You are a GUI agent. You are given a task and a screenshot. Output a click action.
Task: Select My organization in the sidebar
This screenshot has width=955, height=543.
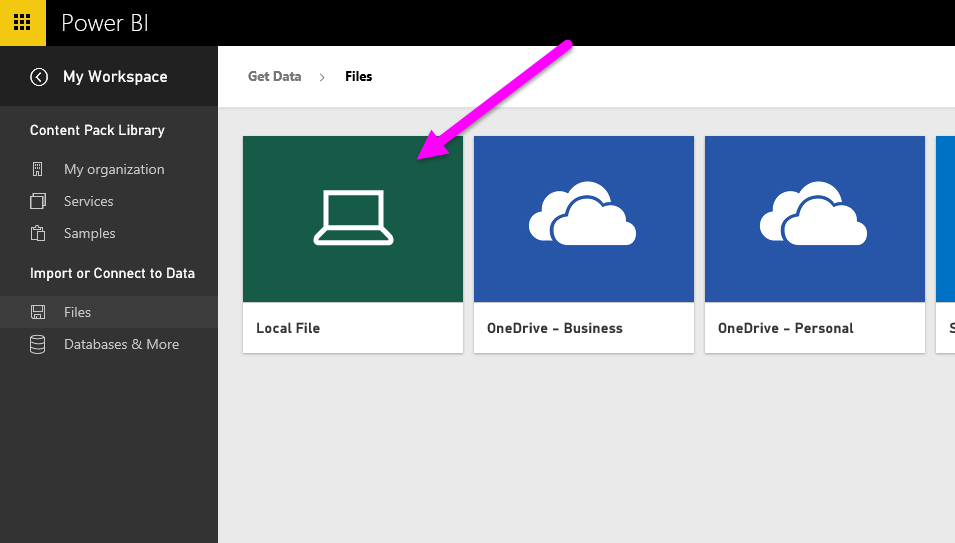click(114, 170)
